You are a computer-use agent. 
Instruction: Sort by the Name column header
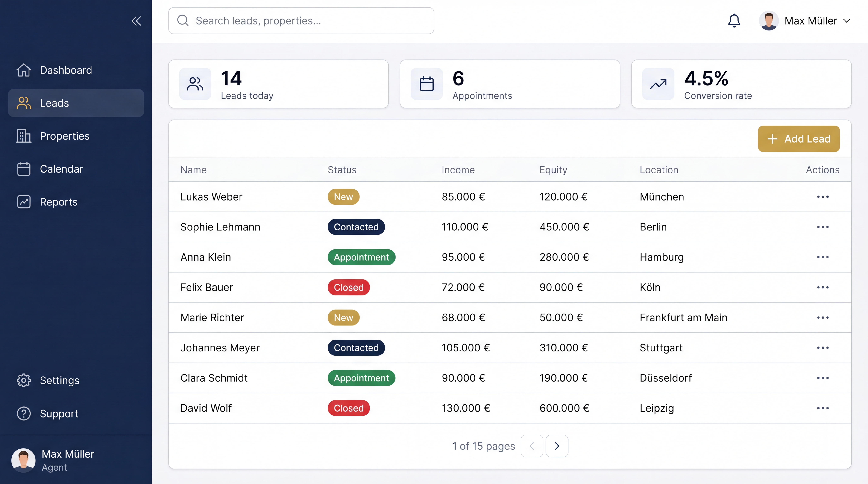(193, 170)
